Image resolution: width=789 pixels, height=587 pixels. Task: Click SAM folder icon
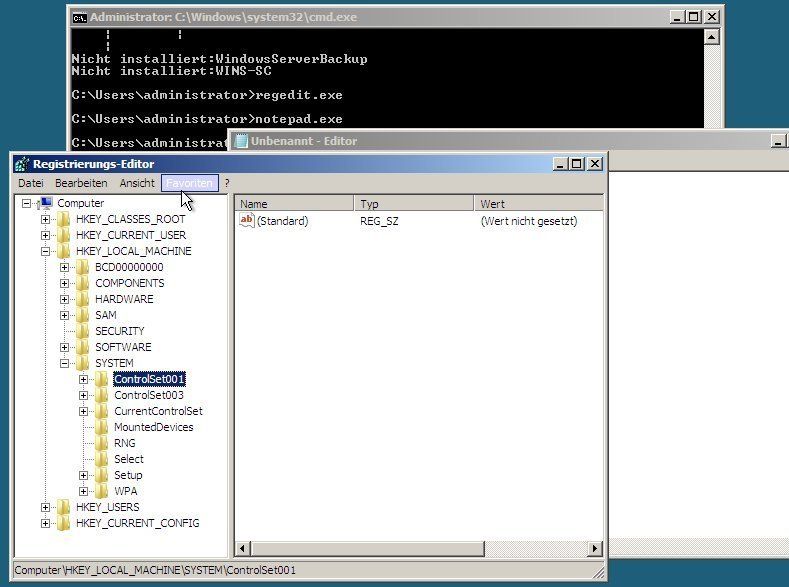coord(83,315)
